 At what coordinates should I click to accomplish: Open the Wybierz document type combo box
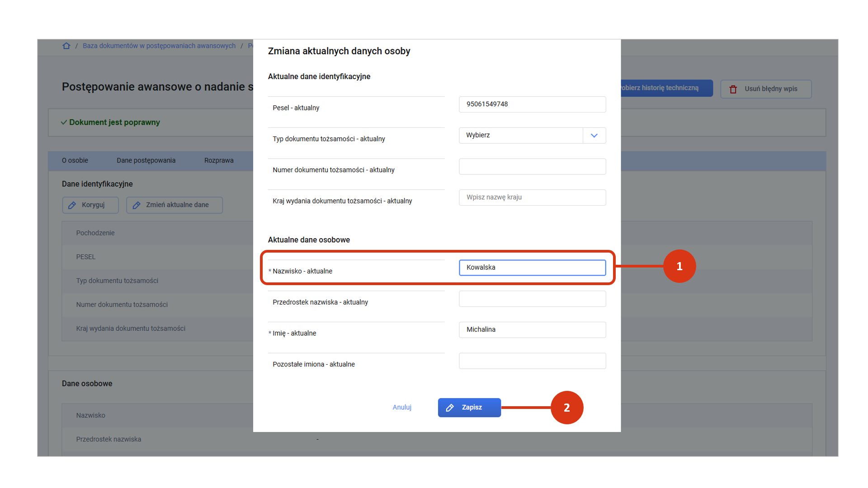[x=521, y=136]
